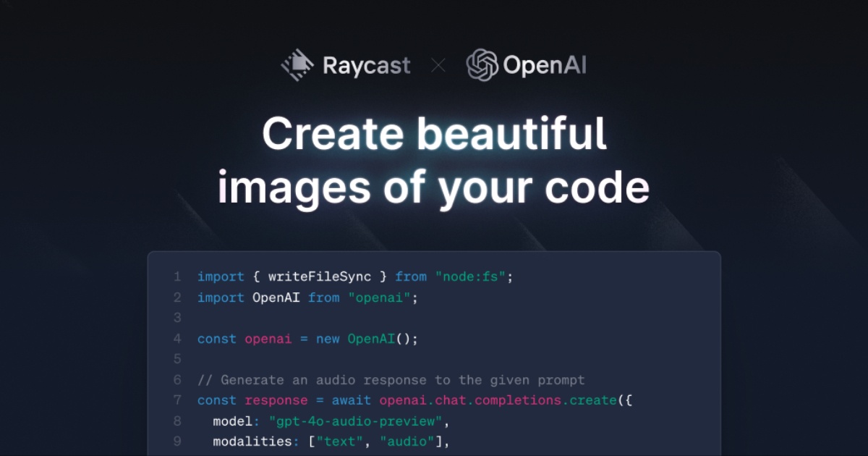Click the OpenAI wordmark text
868x456 pixels.
coord(544,66)
